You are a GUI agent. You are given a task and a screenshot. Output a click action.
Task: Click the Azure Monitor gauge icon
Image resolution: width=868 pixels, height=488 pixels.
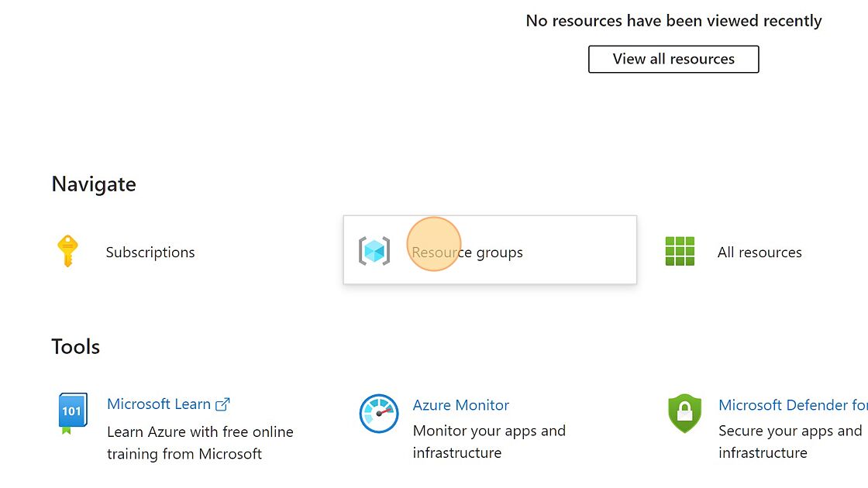(x=379, y=414)
